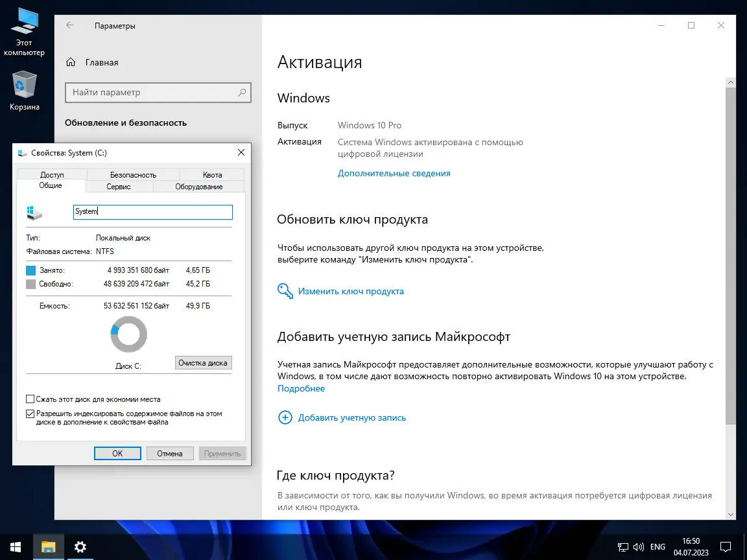The width and height of the screenshot is (747, 560).
Task: Switch to the 'Доступ' tab
Action: [52, 175]
